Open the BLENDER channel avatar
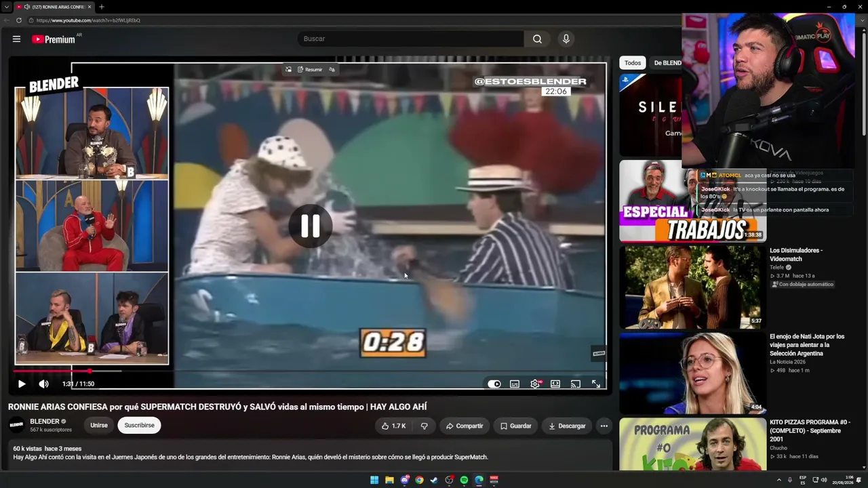Image resolution: width=868 pixels, height=488 pixels. 16,425
